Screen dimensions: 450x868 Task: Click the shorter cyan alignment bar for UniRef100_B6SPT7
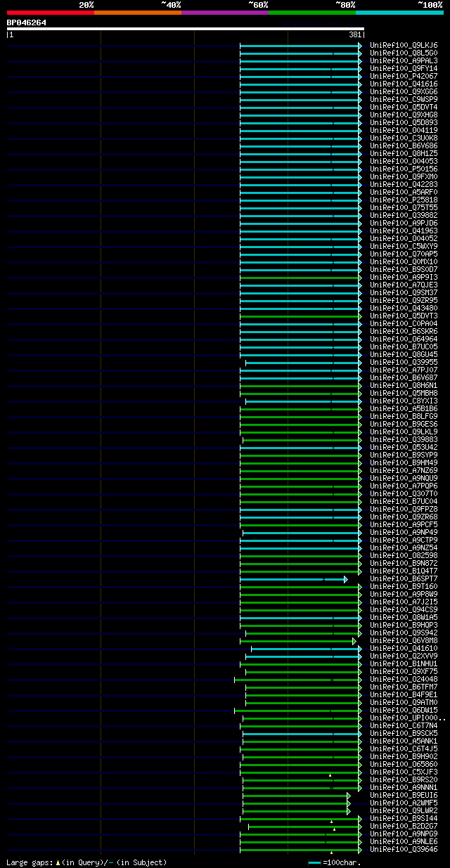click(293, 579)
